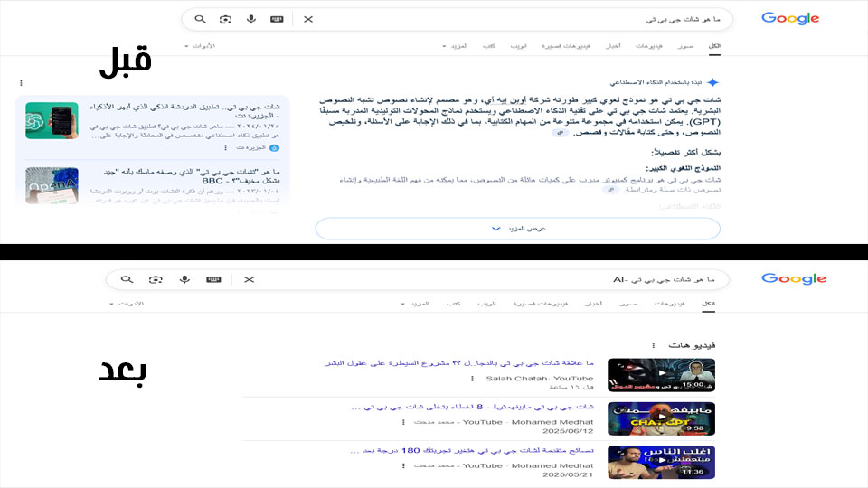Switch to الويب tab on the bottom page
Viewport: 868px width, 488px height.
pyautogui.click(x=486, y=304)
